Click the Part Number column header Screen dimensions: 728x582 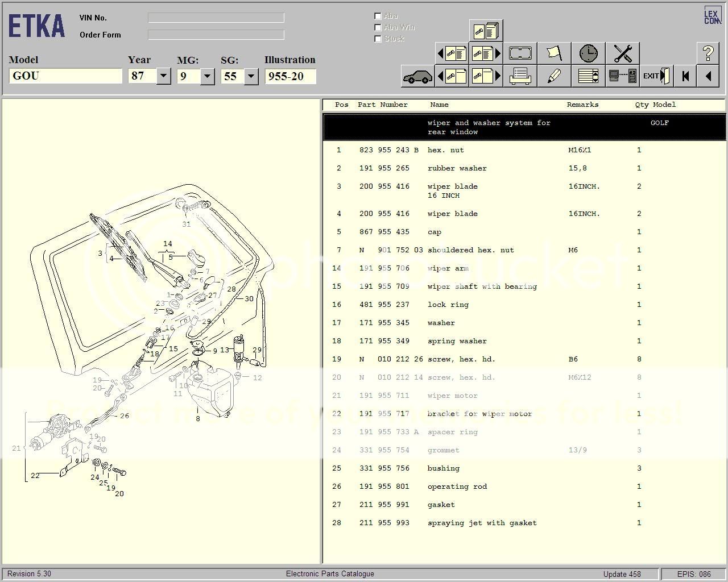pos(382,105)
